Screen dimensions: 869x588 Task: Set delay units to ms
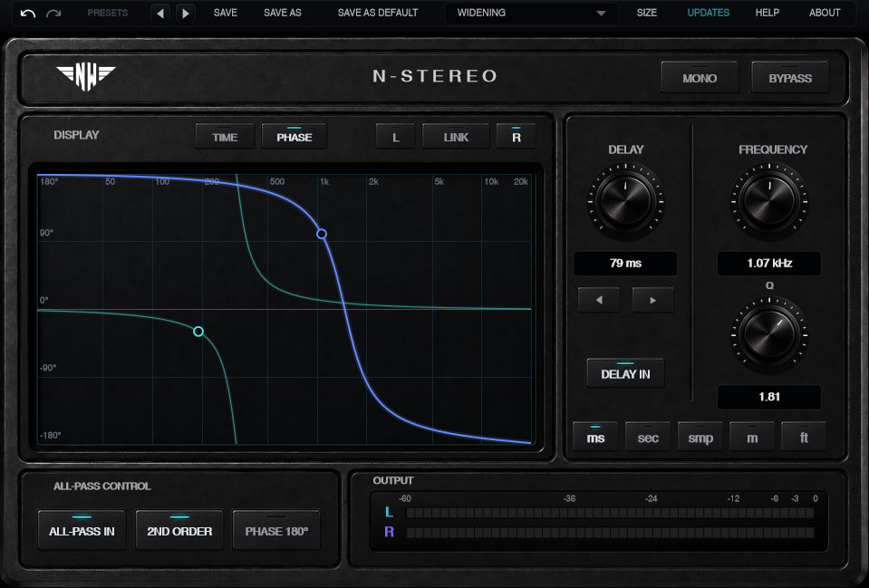595,438
